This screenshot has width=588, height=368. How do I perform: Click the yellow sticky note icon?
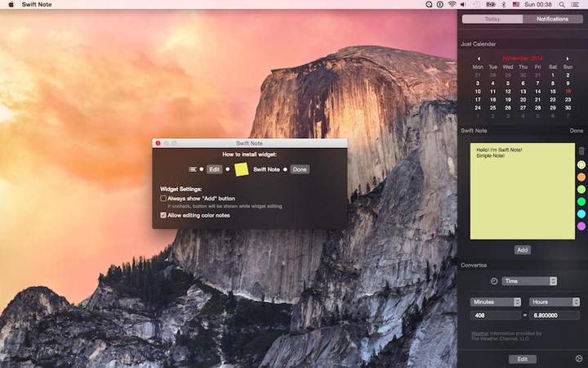(242, 169)
